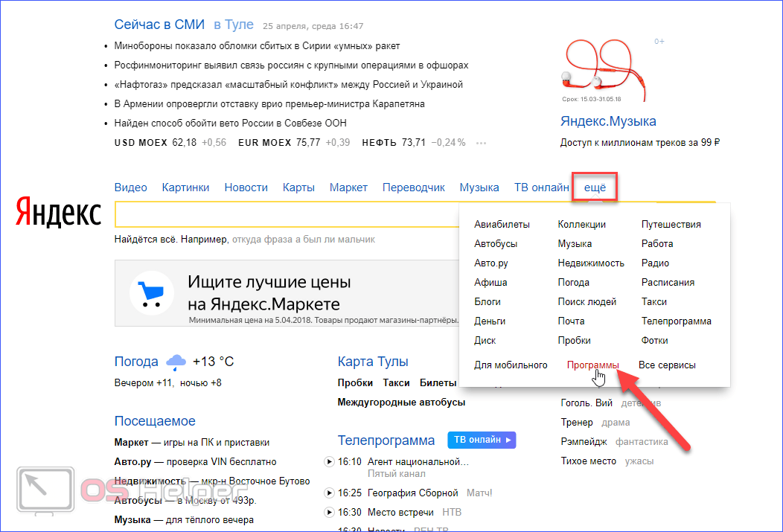783x532 pixels.
Task: Open the ещё services dropdown
Action: pyautogui.click(x=595, y=188)
